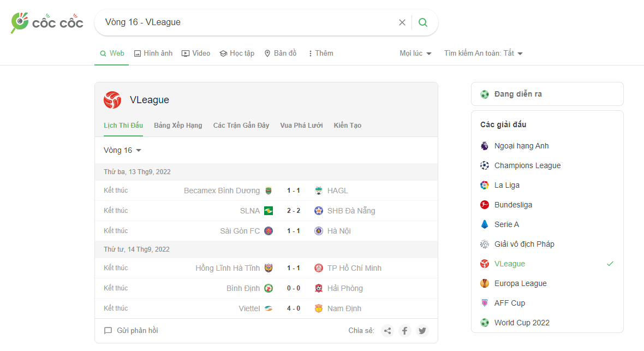
Task: Open the Hình ảnh search tab
Action: point(153,53)
